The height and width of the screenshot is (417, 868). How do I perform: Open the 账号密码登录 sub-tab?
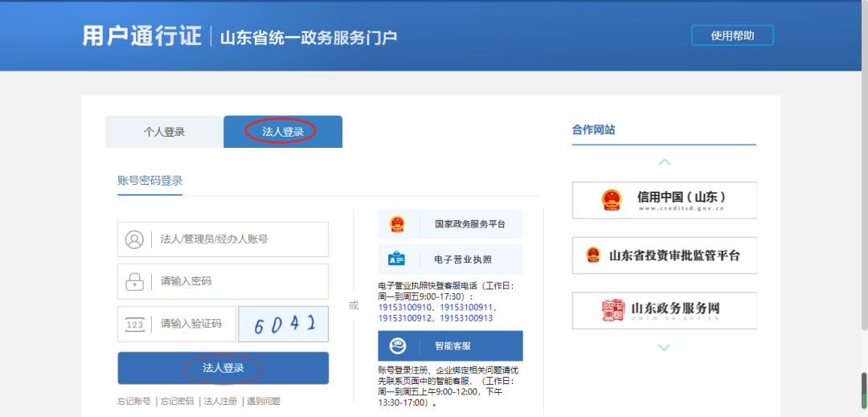[x=150, y=181]
